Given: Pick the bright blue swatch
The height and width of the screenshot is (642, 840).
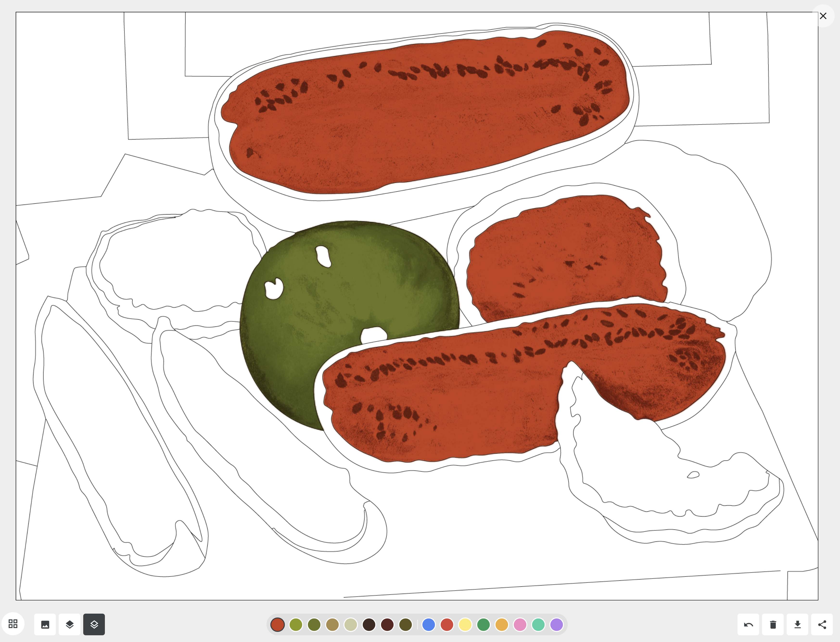Looking at the screenshot, I should [x=429, y=624].
